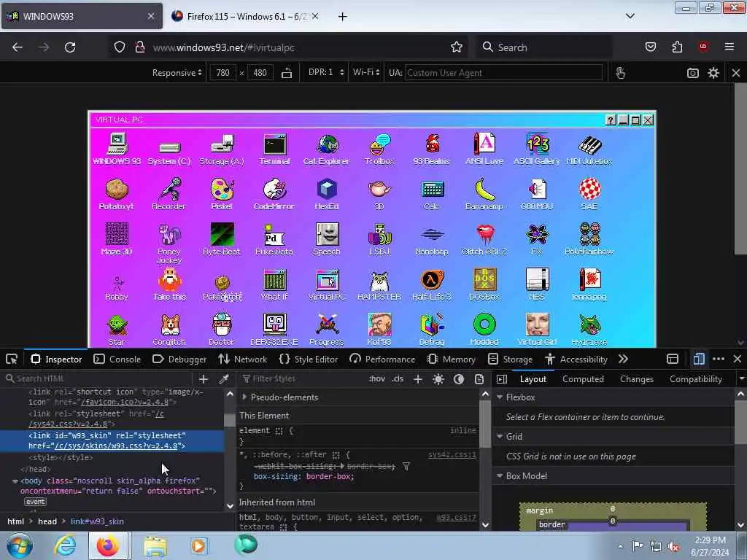Toggle touch simulation hand icon

click(620, 73)
